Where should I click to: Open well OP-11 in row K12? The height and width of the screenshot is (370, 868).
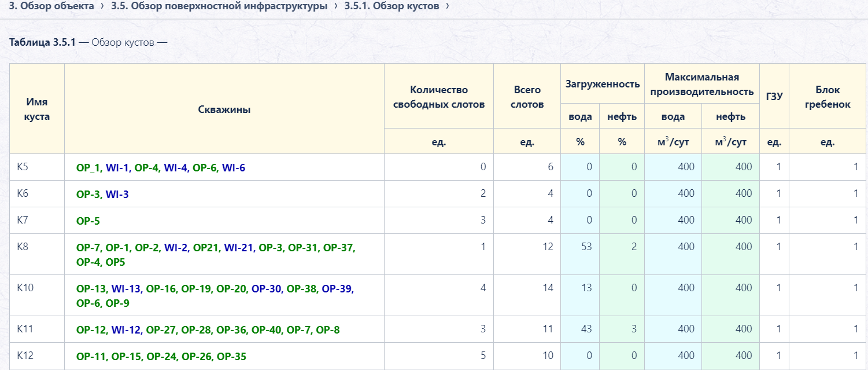pyautogui.click(x=91, y=357)
